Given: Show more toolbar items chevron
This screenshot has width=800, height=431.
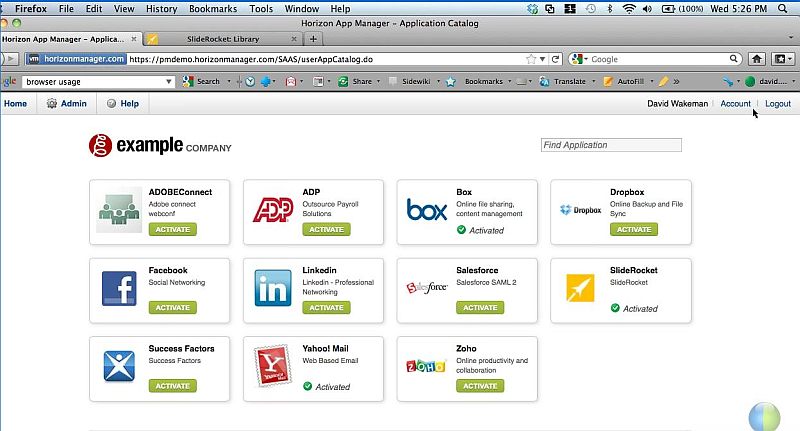Looking at the screenshot, I should (x=677, y=82).
